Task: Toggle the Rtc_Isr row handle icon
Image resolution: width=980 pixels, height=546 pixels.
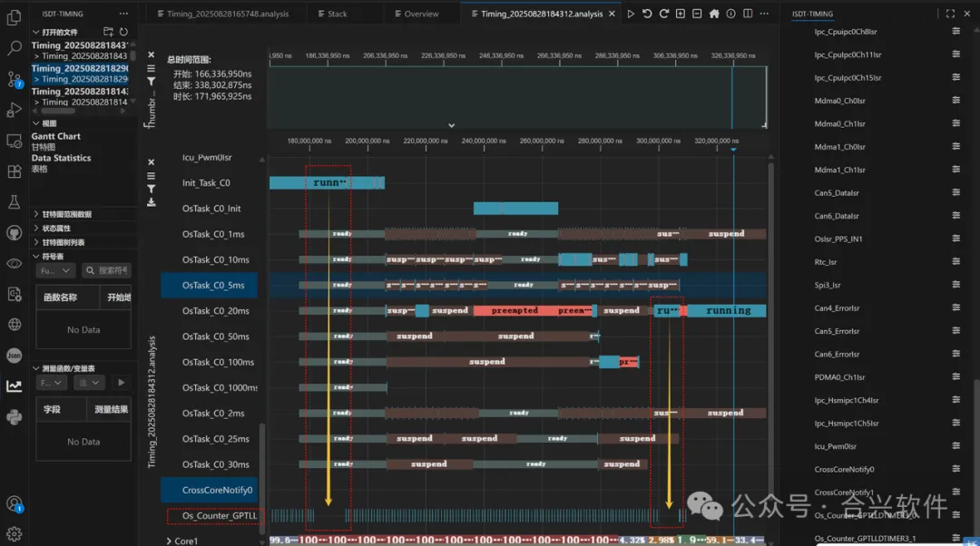Action: click(x=955, y=262)
